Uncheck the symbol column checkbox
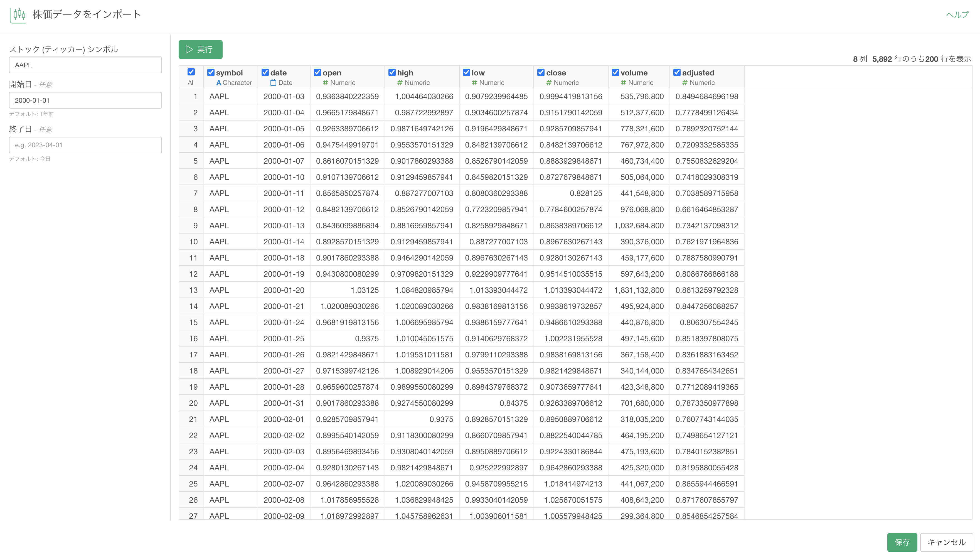The width and height of the screenshot is (980, 560). (x=211, y=72)
